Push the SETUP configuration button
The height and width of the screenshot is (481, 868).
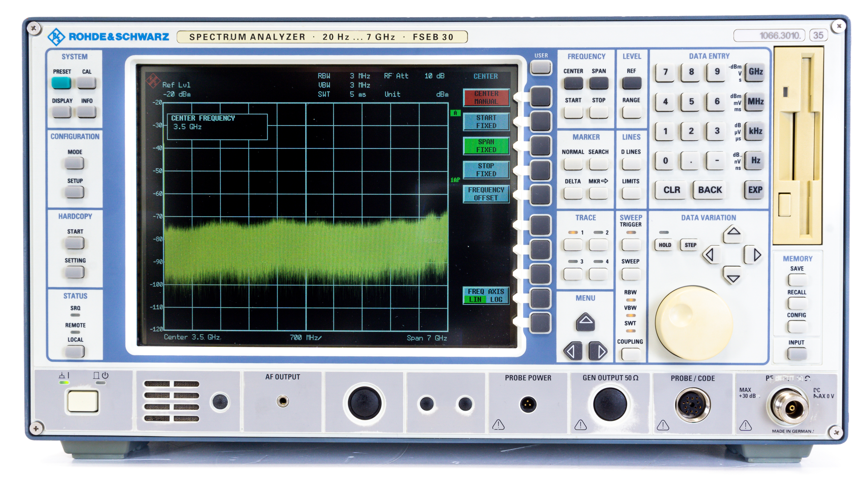pyautogui.click(x=74, y=192)
